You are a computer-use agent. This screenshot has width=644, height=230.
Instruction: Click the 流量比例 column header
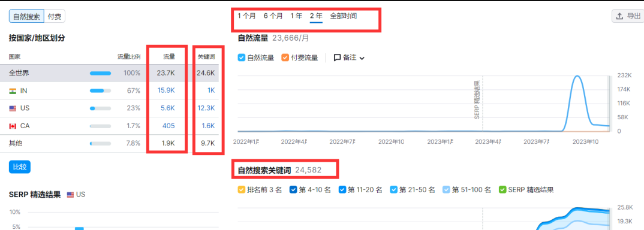128,56
